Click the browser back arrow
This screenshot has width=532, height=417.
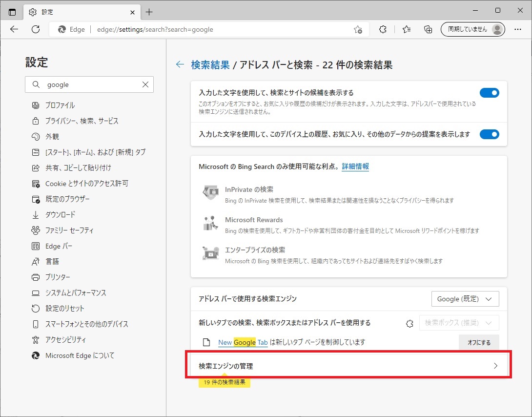[14, 29]
